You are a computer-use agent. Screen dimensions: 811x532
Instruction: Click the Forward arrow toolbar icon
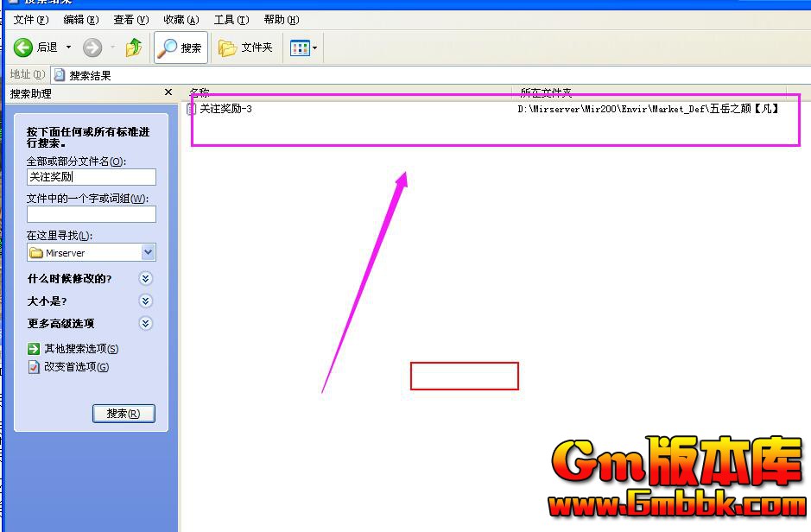[92, 47]
